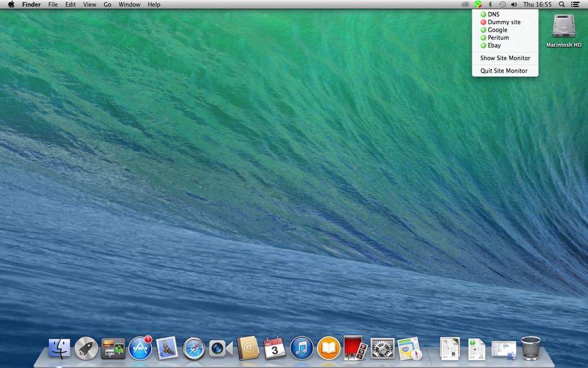Open the Finder application menu

tap(31, 4)
